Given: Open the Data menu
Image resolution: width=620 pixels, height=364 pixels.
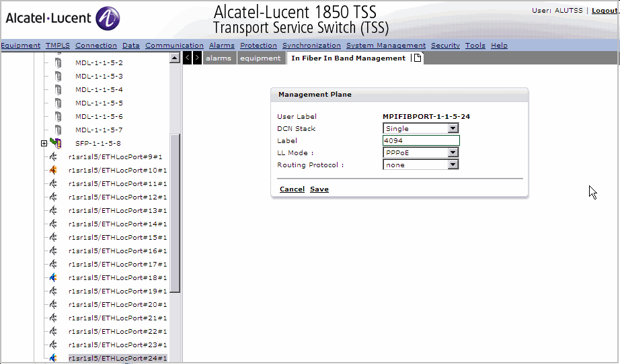Looking at the screenshot, I should pyautogui.click(x=131, y=46).
